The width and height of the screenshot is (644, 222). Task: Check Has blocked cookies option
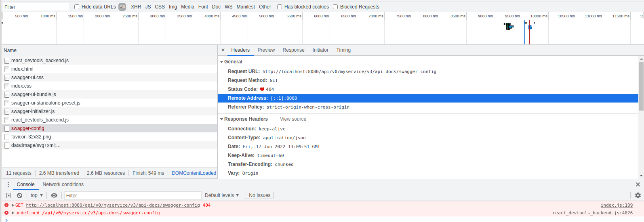280,7
